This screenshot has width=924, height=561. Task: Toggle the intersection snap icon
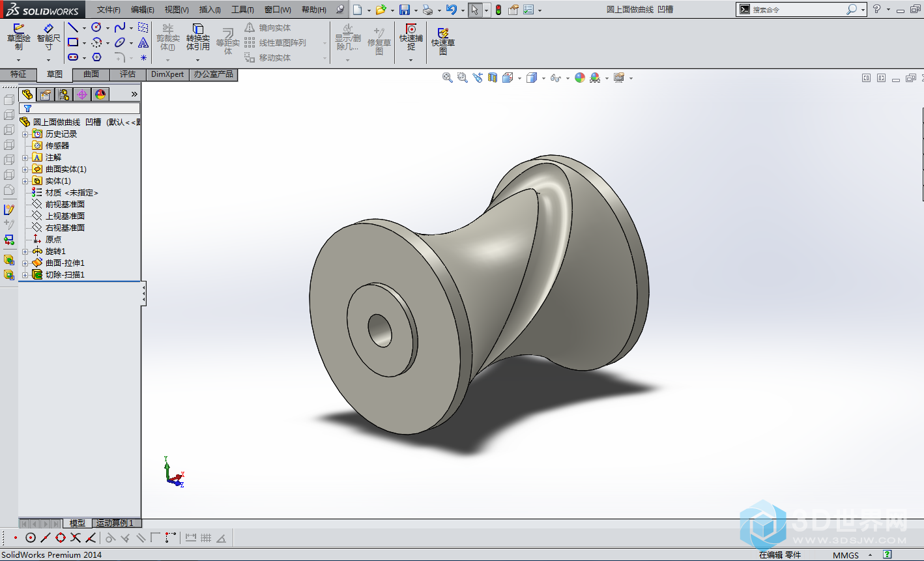(76, 538)
